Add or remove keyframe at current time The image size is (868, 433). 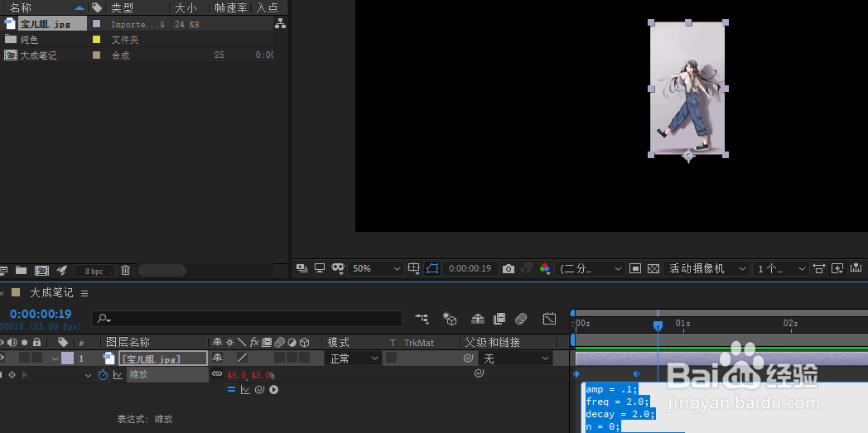point(11,374)
